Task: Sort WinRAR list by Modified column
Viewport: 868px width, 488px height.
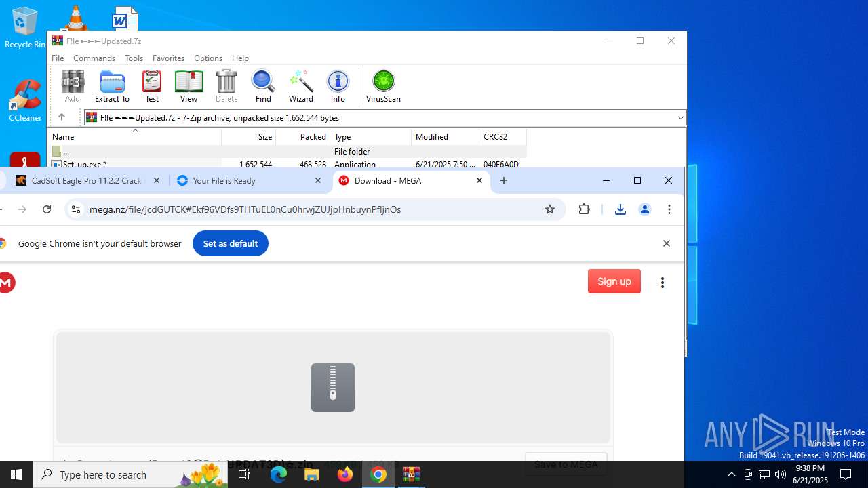Action: [446, 137]
